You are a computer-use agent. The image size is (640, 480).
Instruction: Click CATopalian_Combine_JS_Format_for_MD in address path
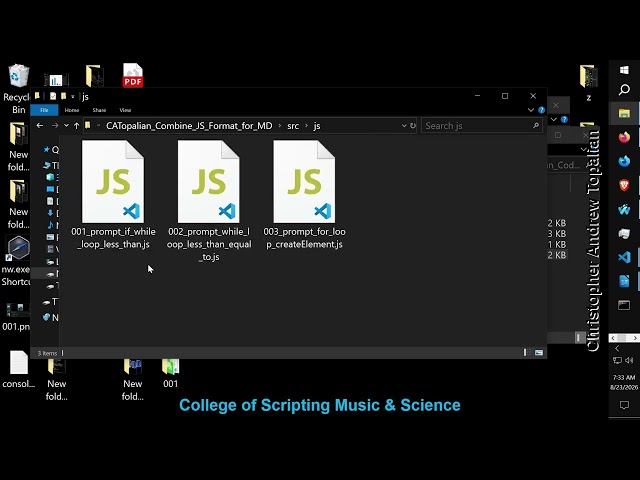point(189,126)
